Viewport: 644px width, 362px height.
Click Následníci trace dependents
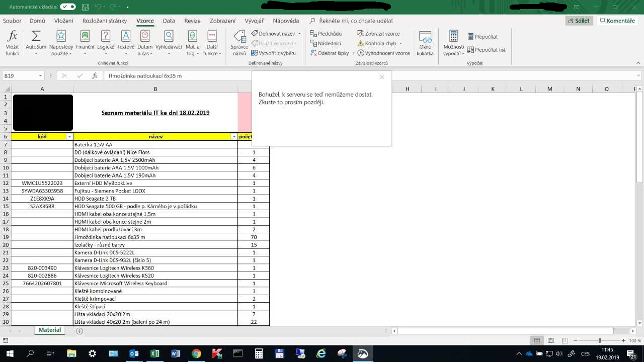[325, 43]
